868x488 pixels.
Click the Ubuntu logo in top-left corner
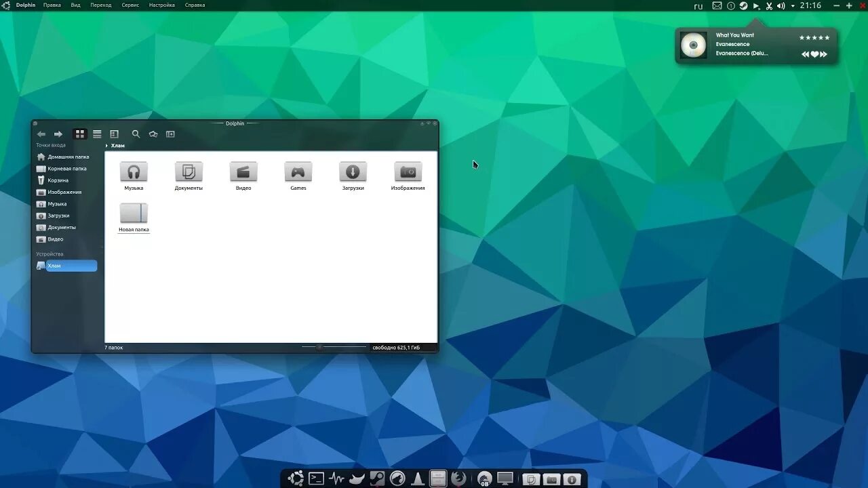tap(6, 5)
